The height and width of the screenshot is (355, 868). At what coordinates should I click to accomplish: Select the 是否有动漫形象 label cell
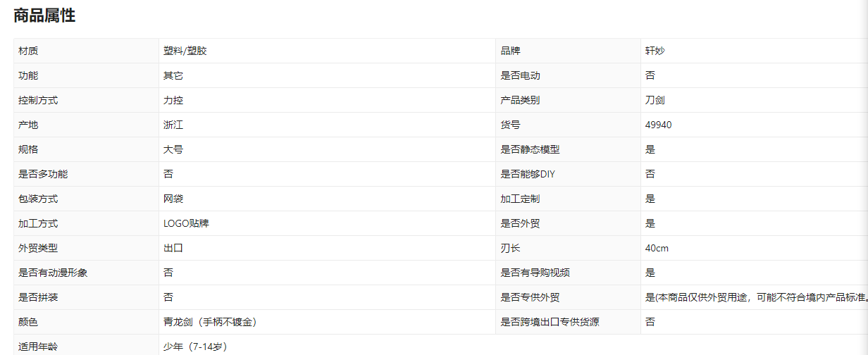coord(53,273)
